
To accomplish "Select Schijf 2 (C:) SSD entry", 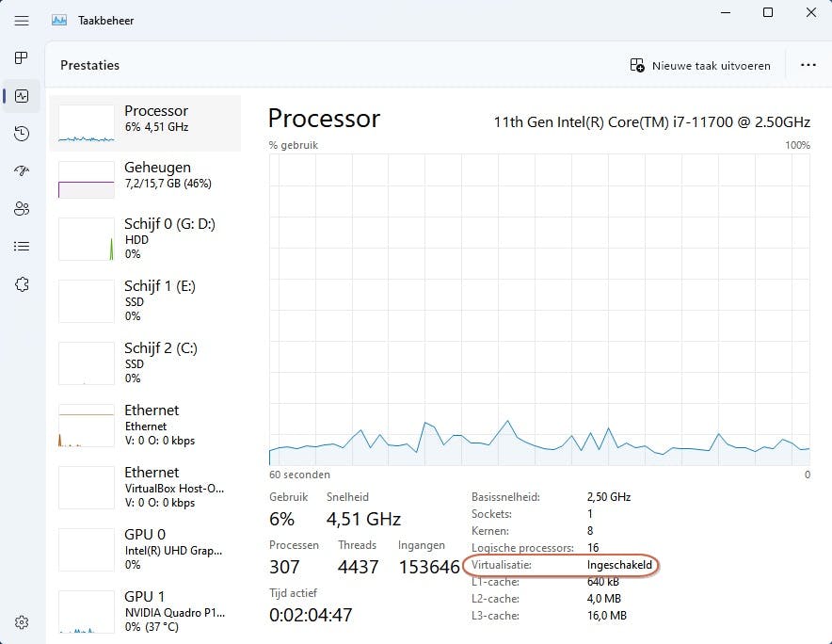I will point(145,363).
